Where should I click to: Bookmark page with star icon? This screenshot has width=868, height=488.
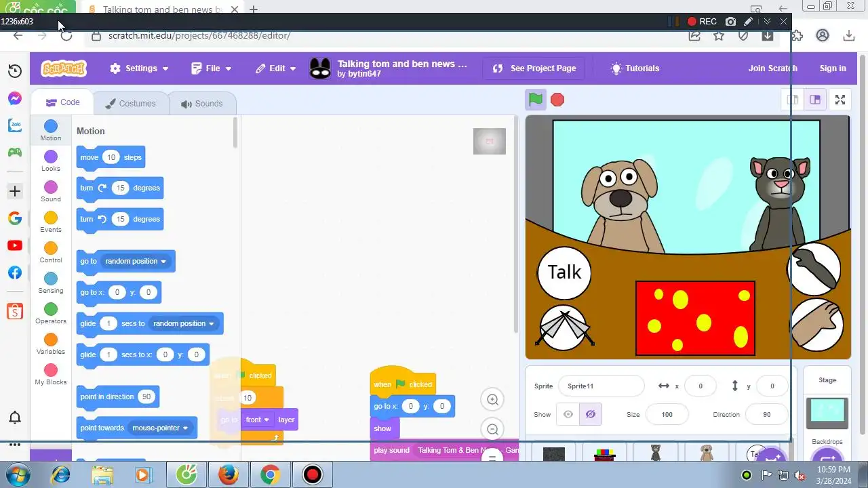719,35
